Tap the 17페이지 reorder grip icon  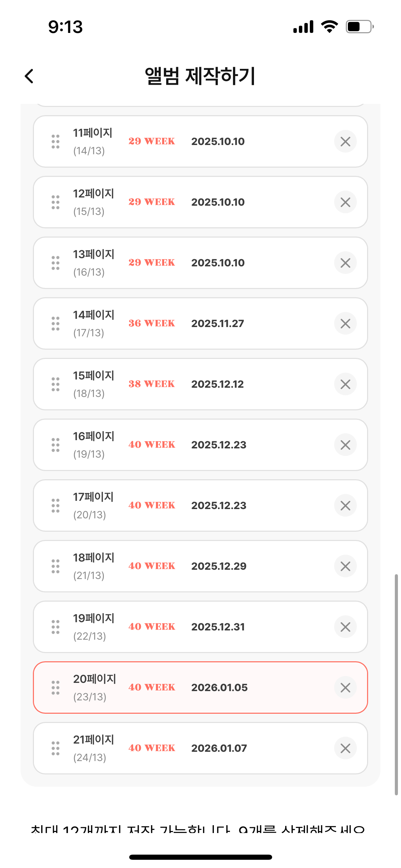[x=56, y=506]
